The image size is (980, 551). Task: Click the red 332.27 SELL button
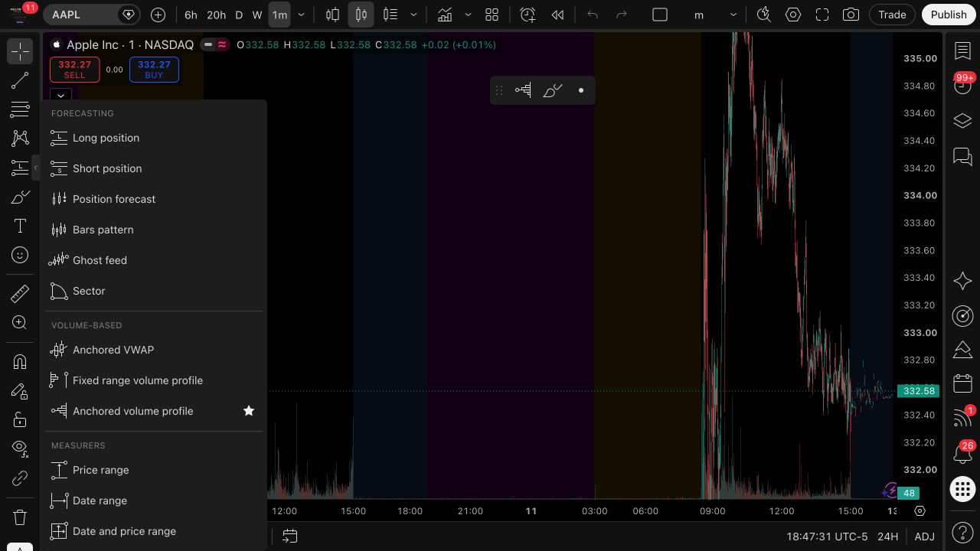pyautogui.click(x=74, y=70)
